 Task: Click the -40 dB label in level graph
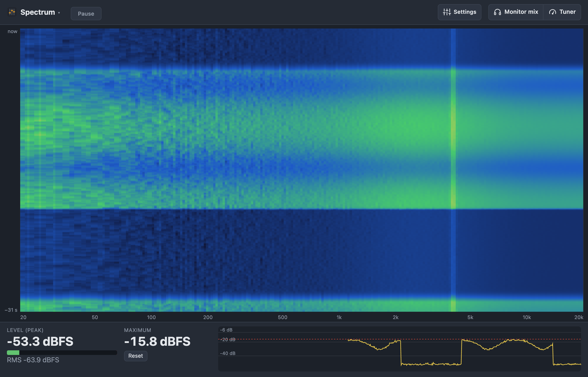(x=227, y=353)
